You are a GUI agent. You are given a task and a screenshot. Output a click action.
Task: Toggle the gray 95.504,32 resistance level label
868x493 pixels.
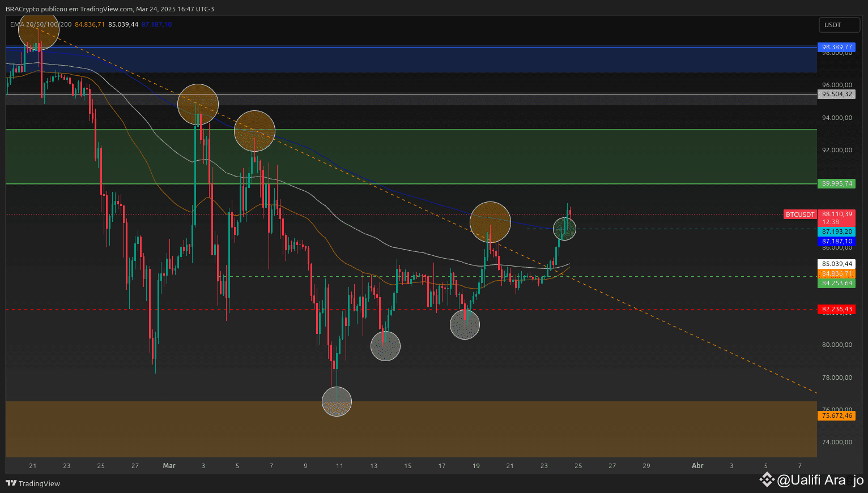pos(836,95)
